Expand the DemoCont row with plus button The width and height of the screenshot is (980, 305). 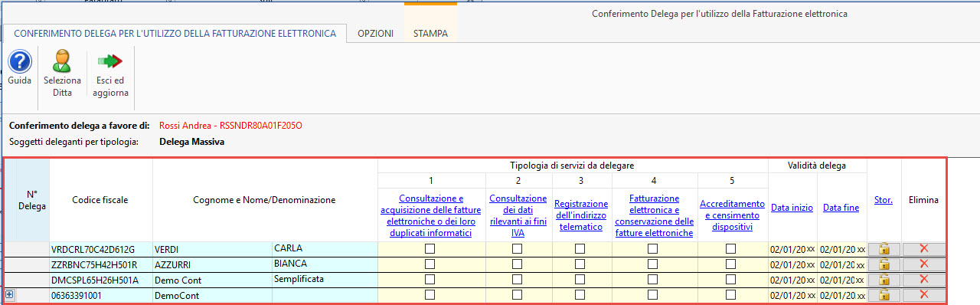pyautogui.click(x=9, y=294)
